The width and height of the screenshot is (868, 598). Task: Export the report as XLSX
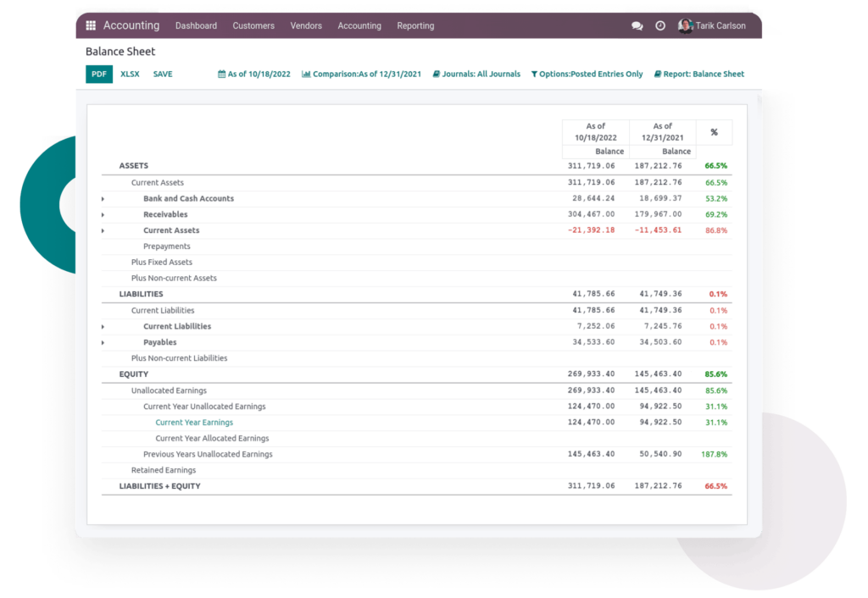130,75
